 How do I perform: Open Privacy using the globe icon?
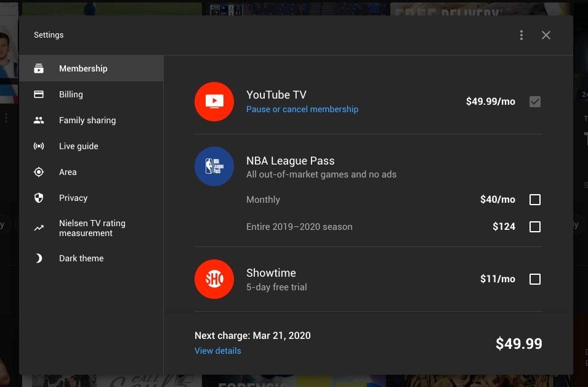tap(39, 198)
